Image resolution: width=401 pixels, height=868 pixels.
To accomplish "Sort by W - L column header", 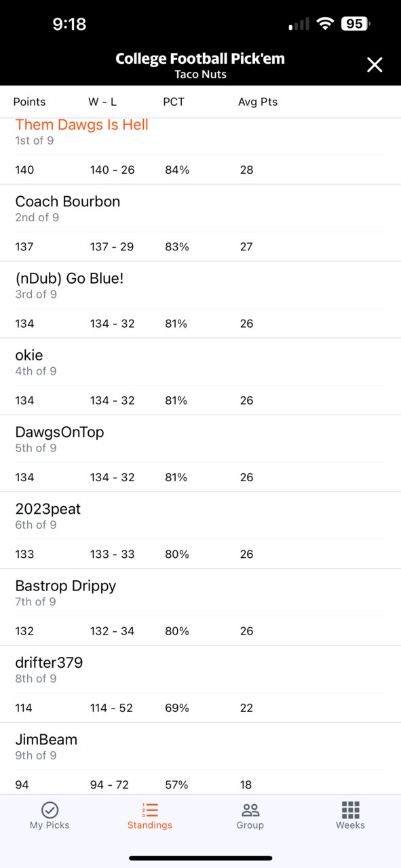I will 102,102.
